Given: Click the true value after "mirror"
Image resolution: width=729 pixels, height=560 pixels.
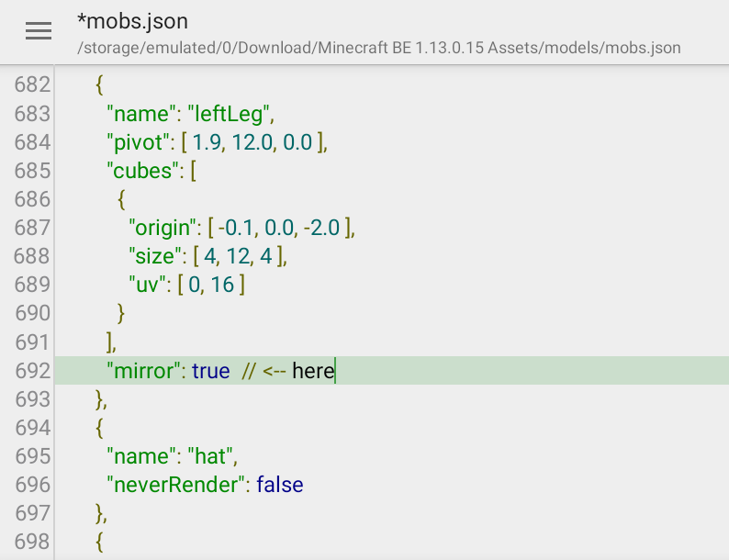Looking at the screenshot, I should pos(211,371).
